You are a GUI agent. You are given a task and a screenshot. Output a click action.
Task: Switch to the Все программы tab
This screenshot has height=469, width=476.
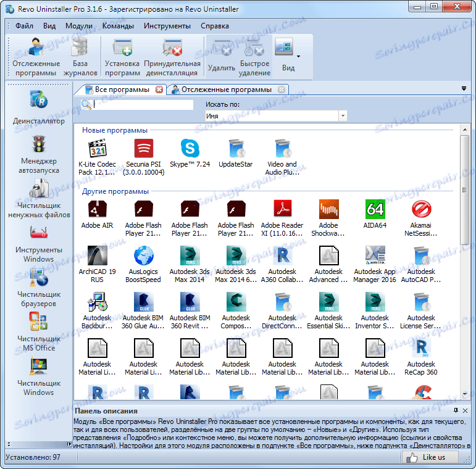click(121, 89)
